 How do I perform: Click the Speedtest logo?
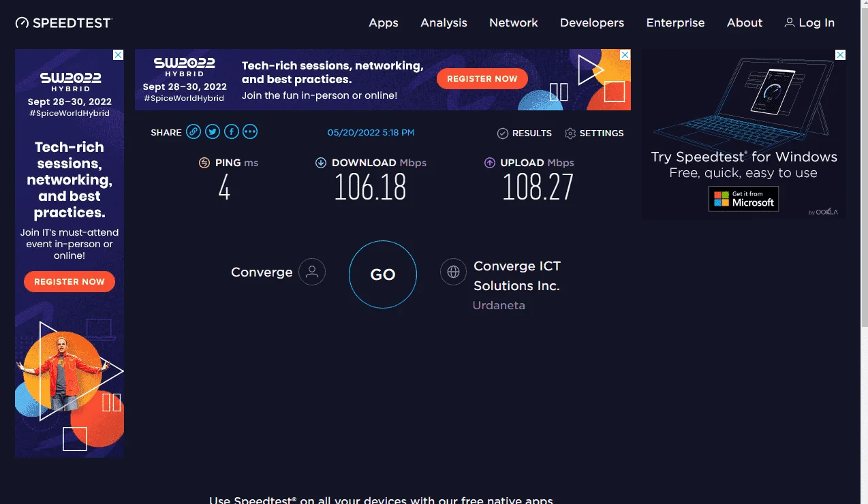63,22
